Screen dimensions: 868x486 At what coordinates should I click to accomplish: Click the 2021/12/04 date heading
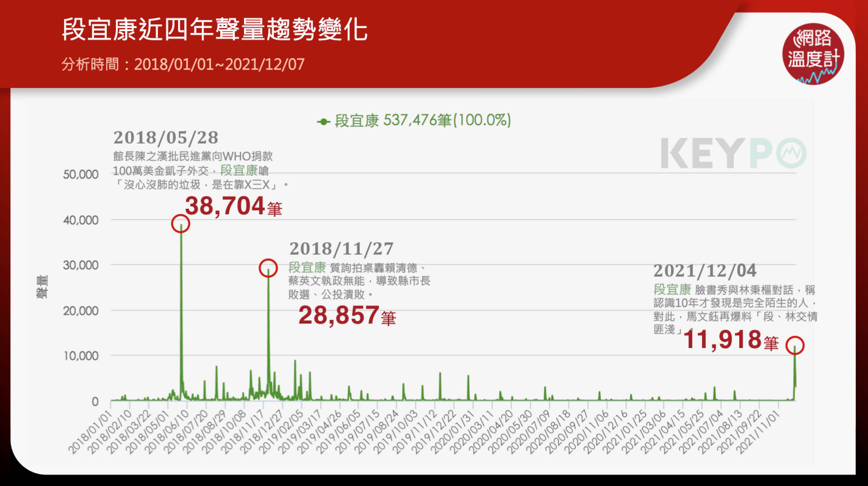[x=705, y=270]
